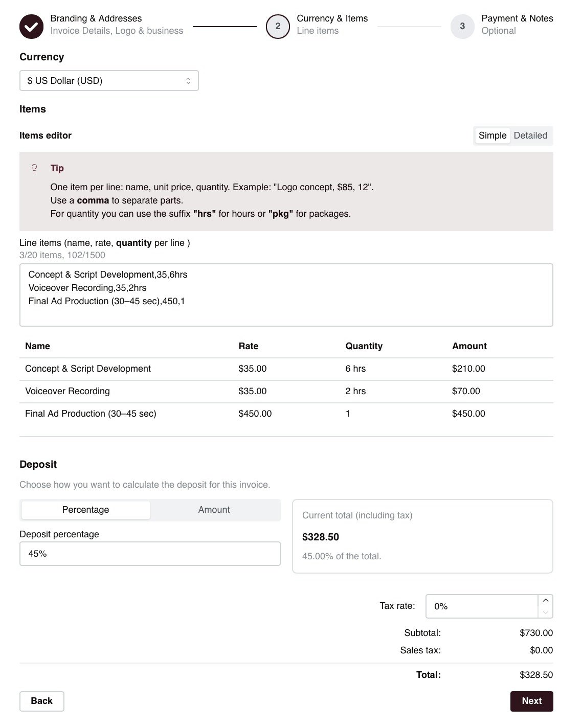Viewport: 582px width, 728px height.
Task: Select the Voiceover Recording table row
Action: point(286,391)
